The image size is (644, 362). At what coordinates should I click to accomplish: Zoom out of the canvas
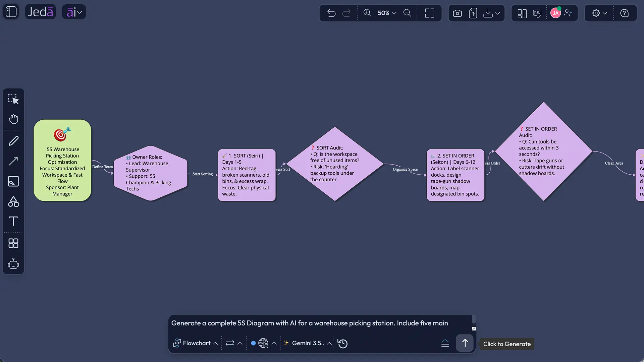[407, 13]
